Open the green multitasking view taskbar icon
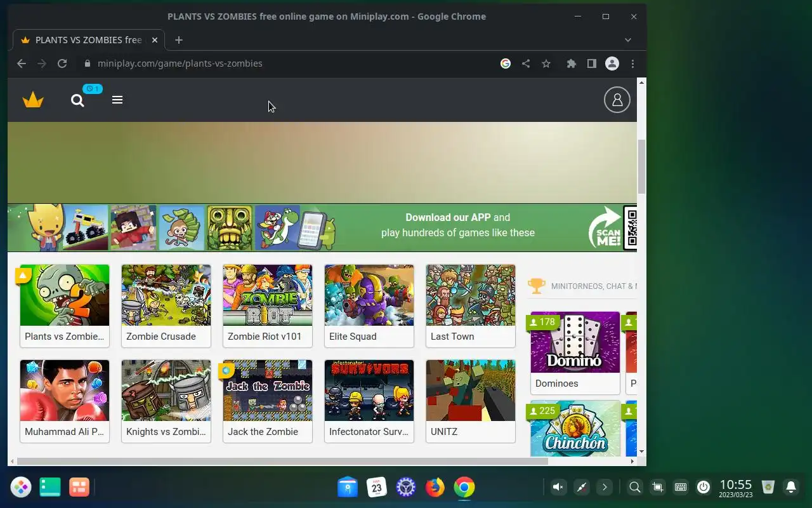This screenshot has width=812, height=508. tap(50, 487)
